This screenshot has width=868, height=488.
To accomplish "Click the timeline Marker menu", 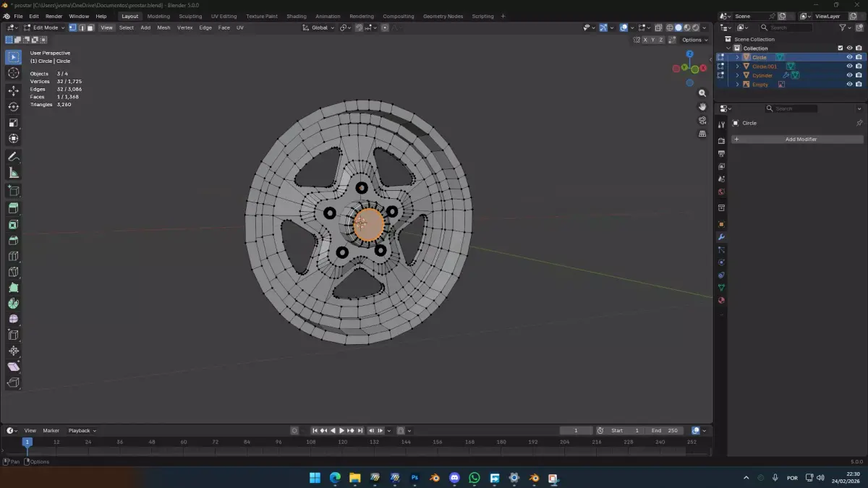I will [51, 430].
